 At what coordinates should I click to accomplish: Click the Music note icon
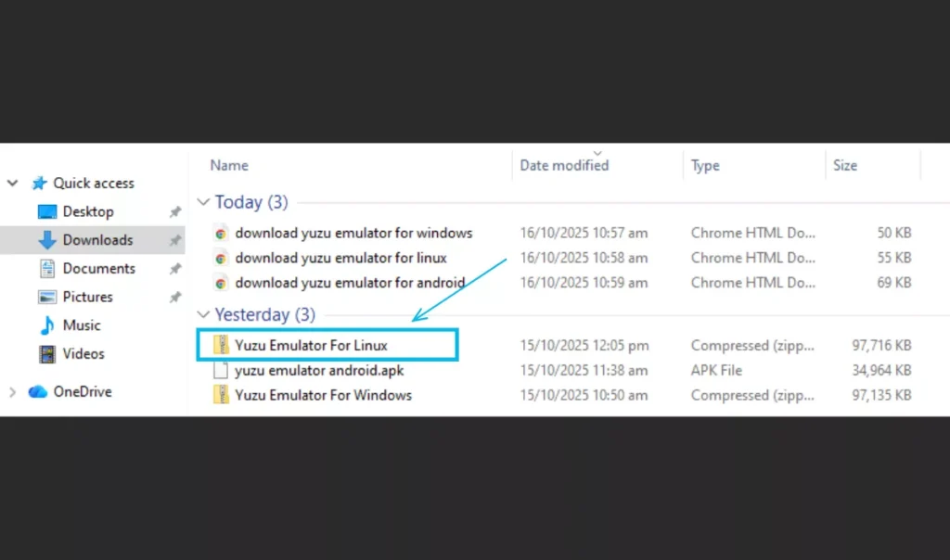click(x=47, y=325)
